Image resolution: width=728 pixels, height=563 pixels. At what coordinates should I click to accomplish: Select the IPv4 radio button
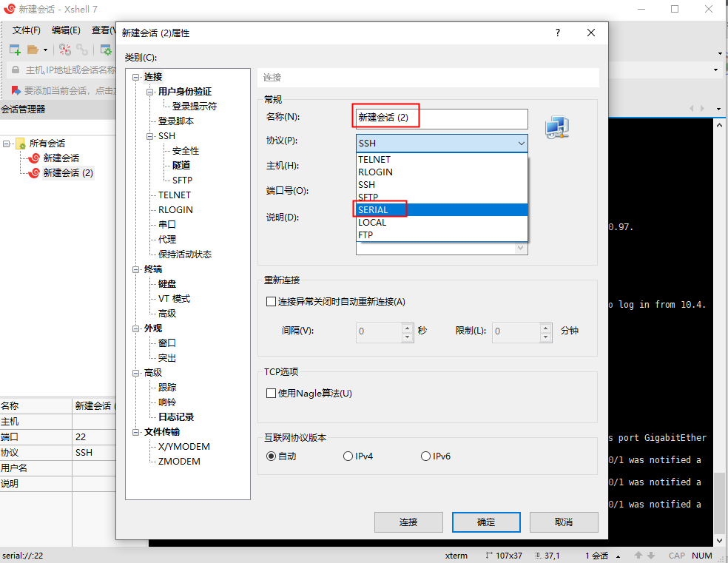(x=348, y=456)
